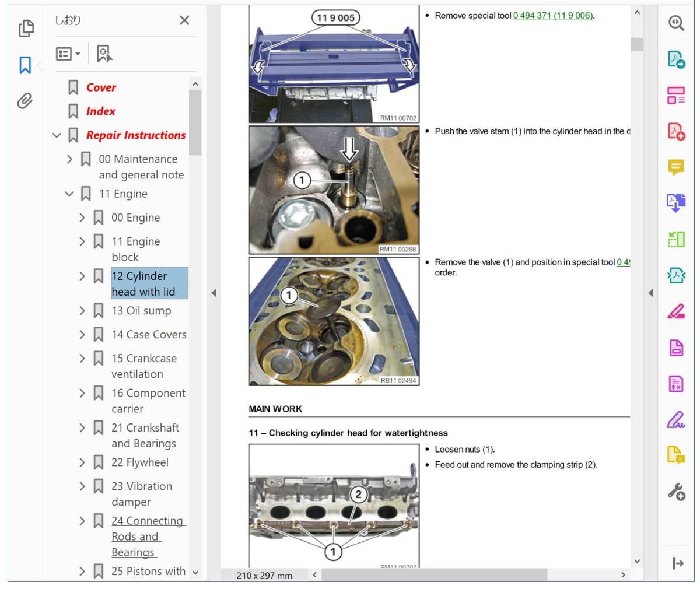Open the green page export tool icon
Viewport: 700px width, 589px height.
coord(676,239)
